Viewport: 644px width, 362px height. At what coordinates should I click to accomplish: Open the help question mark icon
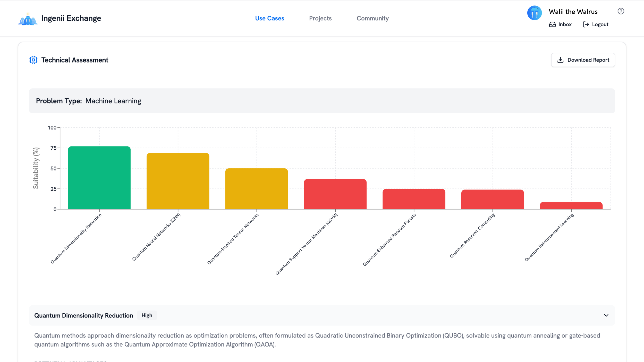click(620, 11)
